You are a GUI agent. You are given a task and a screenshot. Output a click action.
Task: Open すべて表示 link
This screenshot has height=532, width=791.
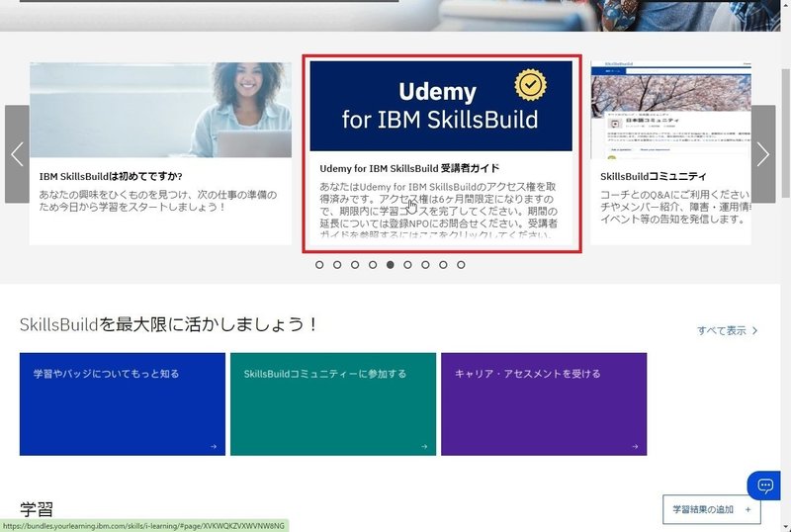pyautogui.click(x=727, y=330)
